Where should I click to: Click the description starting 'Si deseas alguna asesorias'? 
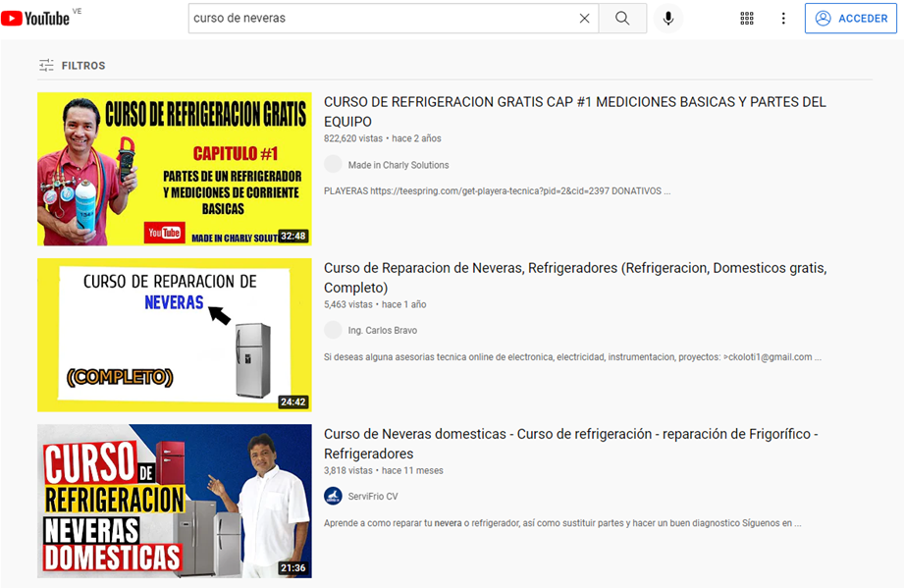click(x=572, y=357)
